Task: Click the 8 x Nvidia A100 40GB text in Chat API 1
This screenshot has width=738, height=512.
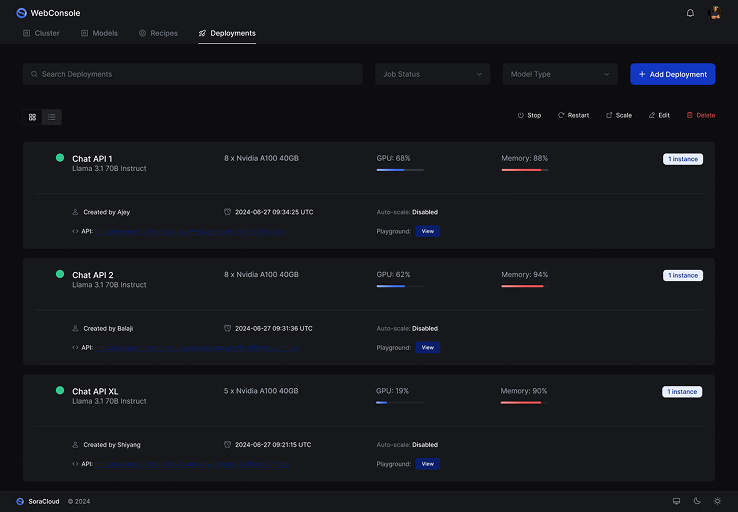Action: click(261, 158)
